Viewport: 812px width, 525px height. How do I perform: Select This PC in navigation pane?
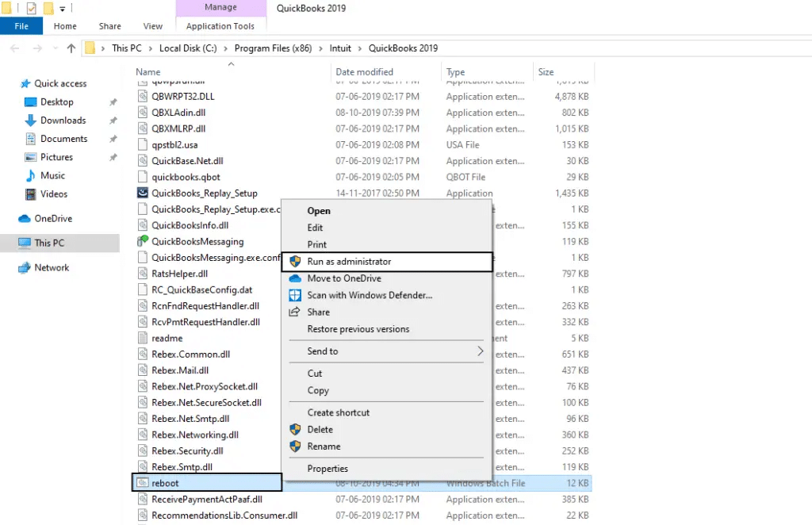point(49,243)
